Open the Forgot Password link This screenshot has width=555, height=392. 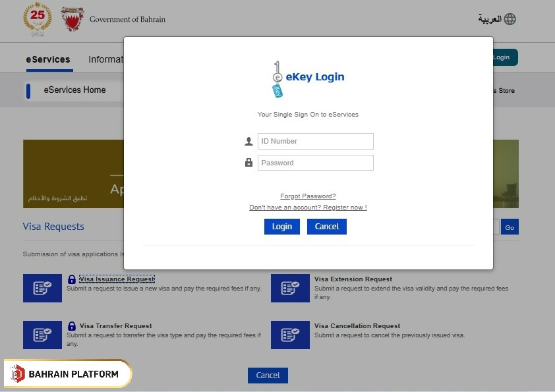308,196
